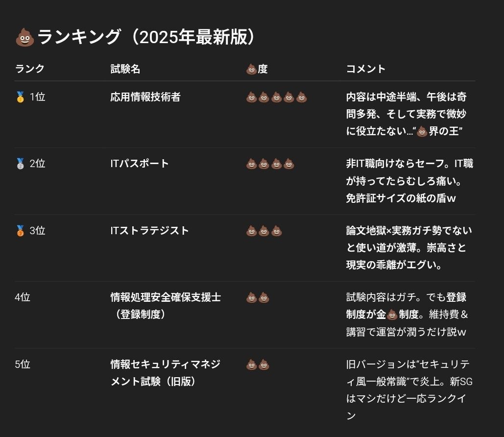
Task: Click 情報セキュリティマネジメント試験 exam name cell
Action: [x=166, y=373]
